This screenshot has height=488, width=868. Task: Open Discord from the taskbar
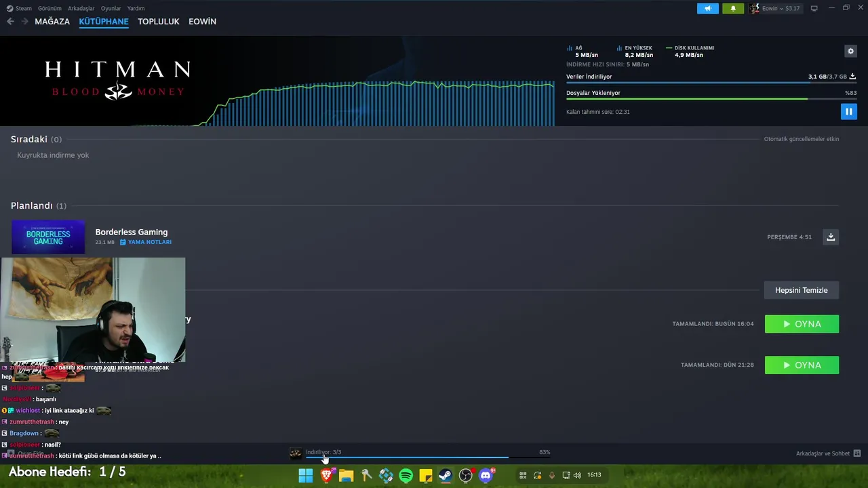[x=486, y=475]
